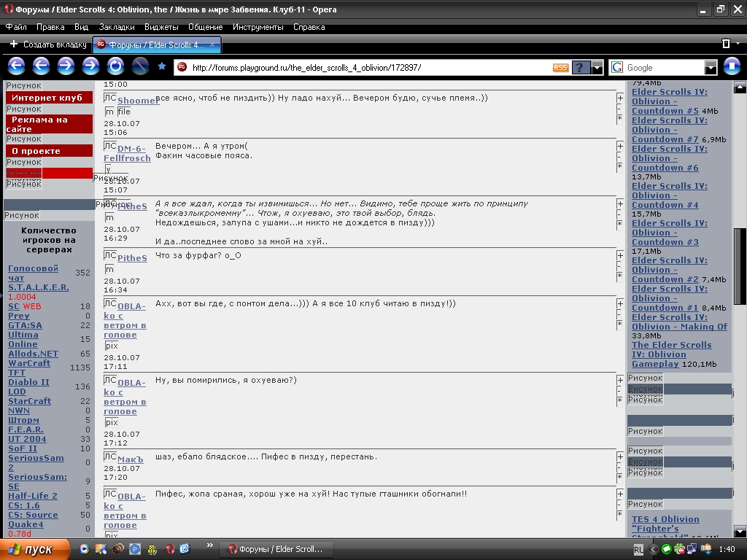Open the address bar dropdown arrow
Viewport: 747px width, 560px height.
597,68
